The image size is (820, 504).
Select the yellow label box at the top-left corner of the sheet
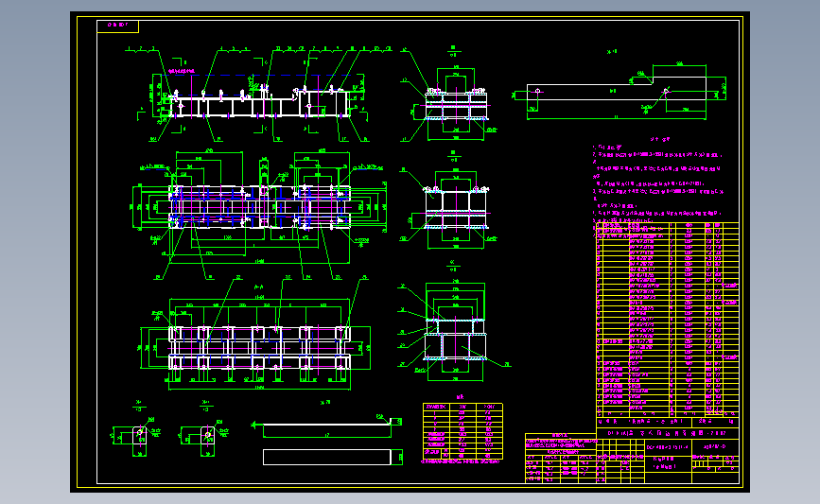pyautogui.click(x=117, y=26)
